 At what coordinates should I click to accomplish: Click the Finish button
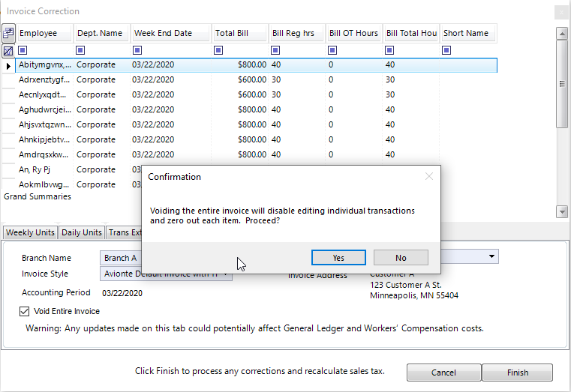(518, 373)
